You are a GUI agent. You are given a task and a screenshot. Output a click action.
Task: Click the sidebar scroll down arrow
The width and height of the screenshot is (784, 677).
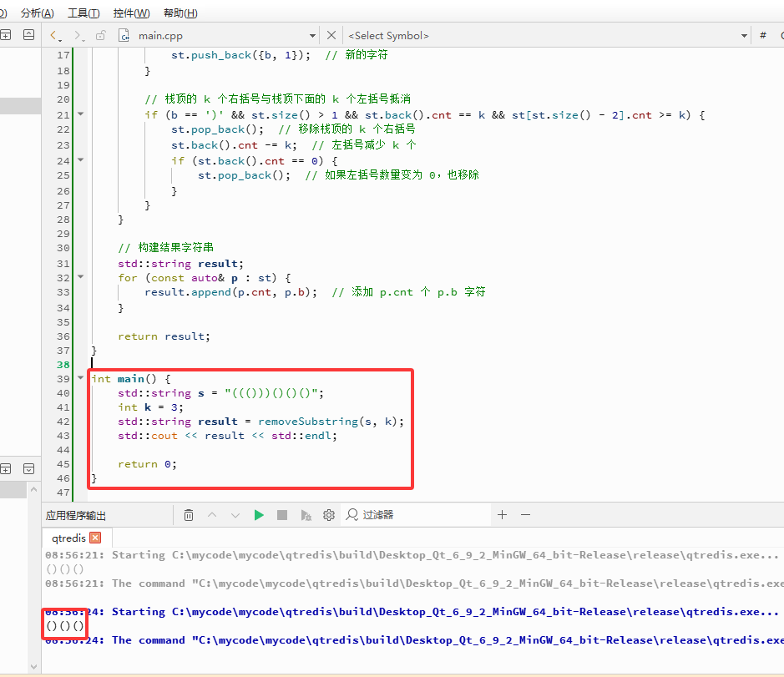click(33, 666)
